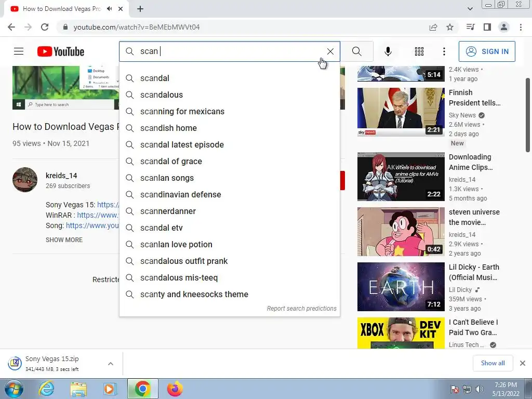The image size is (532, 399).
Task: Choose 'scandish home' suggestion
Action: coord(229,128)
